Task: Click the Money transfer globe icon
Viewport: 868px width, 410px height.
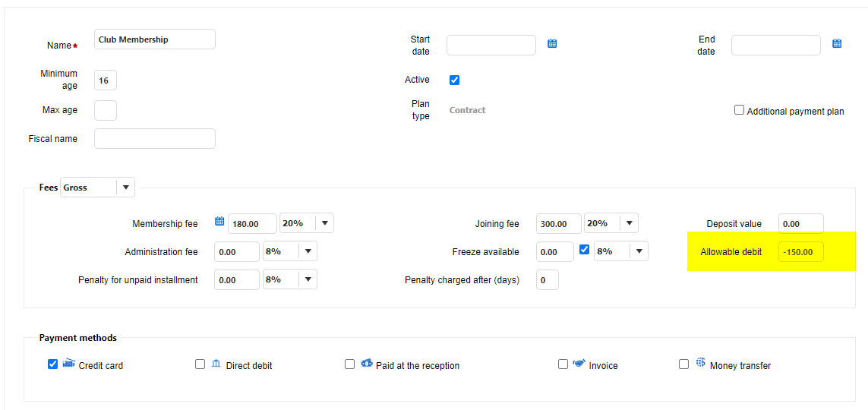Action: 700,363
